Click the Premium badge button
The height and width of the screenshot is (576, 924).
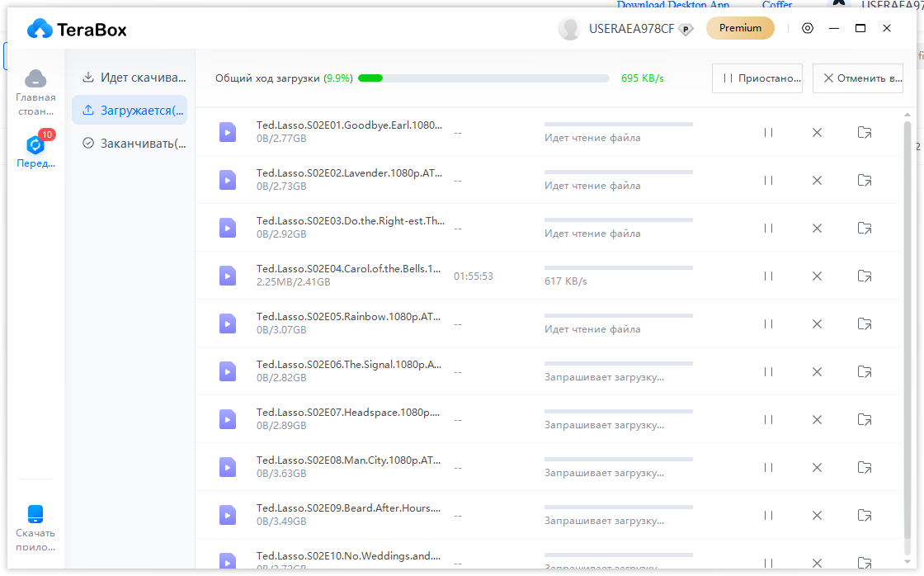click(740, 28)
